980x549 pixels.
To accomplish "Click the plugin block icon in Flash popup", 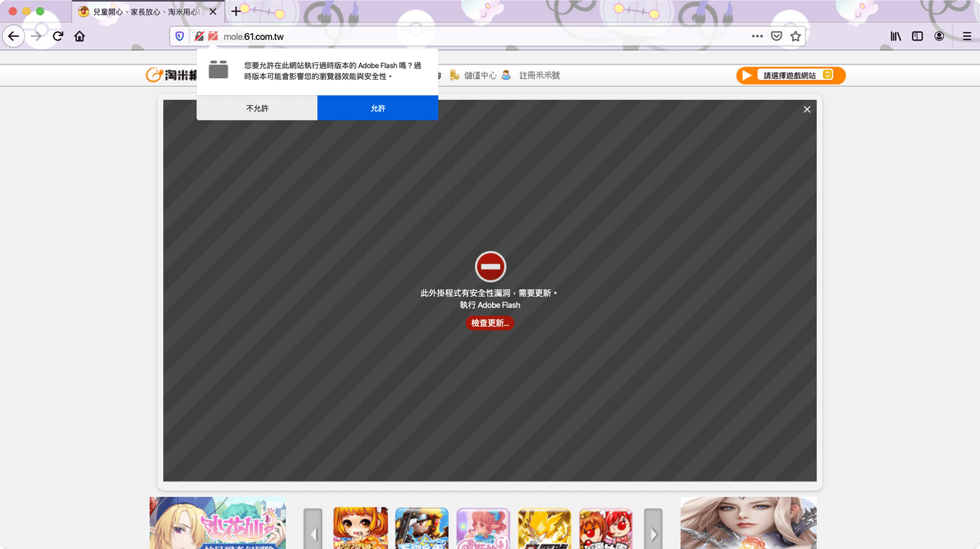I will (218, 69).
